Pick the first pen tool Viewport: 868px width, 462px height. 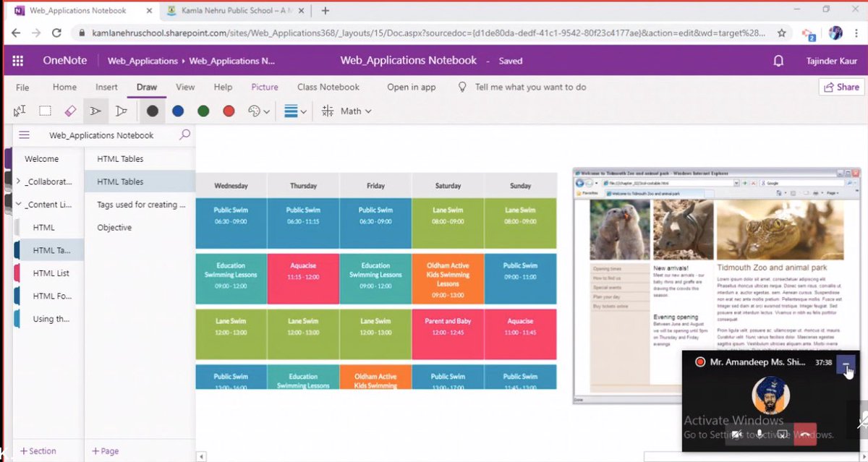tap(95, 111)
